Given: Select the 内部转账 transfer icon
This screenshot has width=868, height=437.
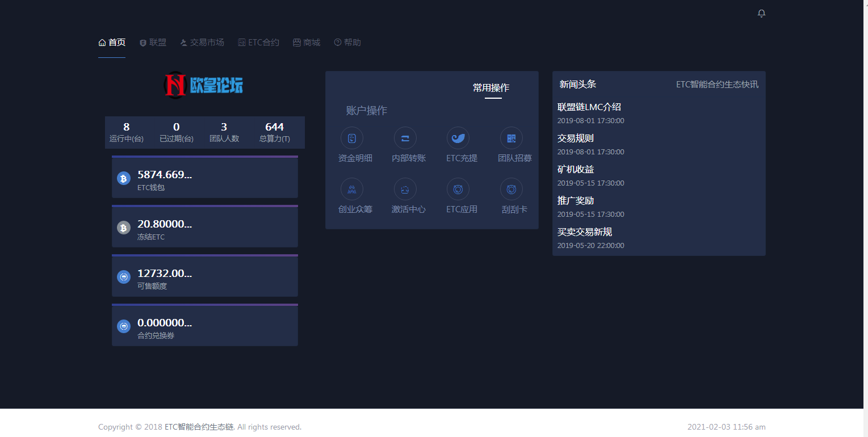Looking at the screenshot, I should (x=405, y=138).
